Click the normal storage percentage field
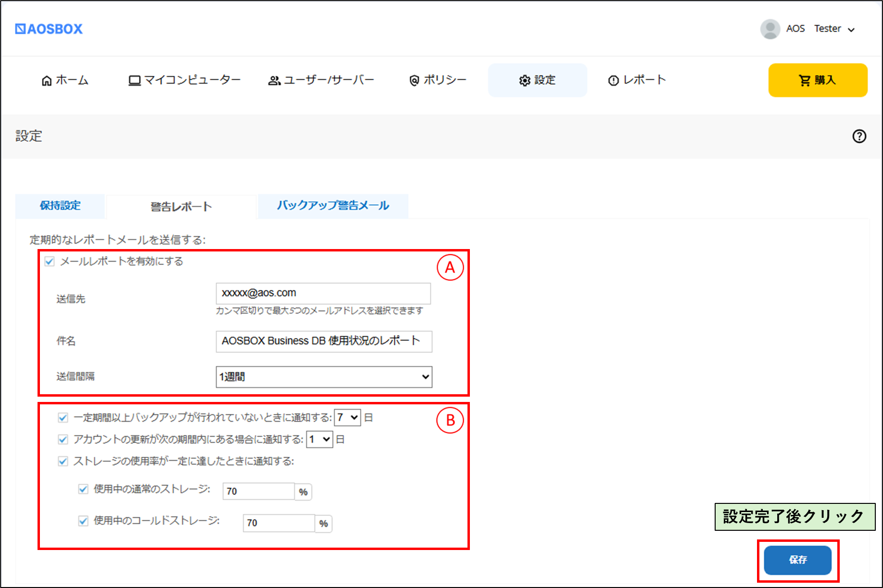Viewport: 883px width, 588px height. [x=259, y=491]
